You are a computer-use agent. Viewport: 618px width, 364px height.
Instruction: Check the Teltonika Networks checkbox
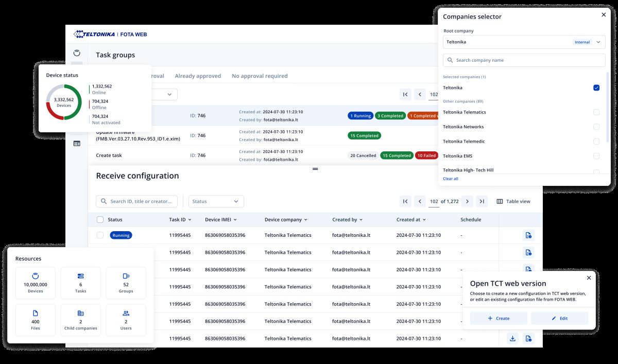[x=596, y=127]
